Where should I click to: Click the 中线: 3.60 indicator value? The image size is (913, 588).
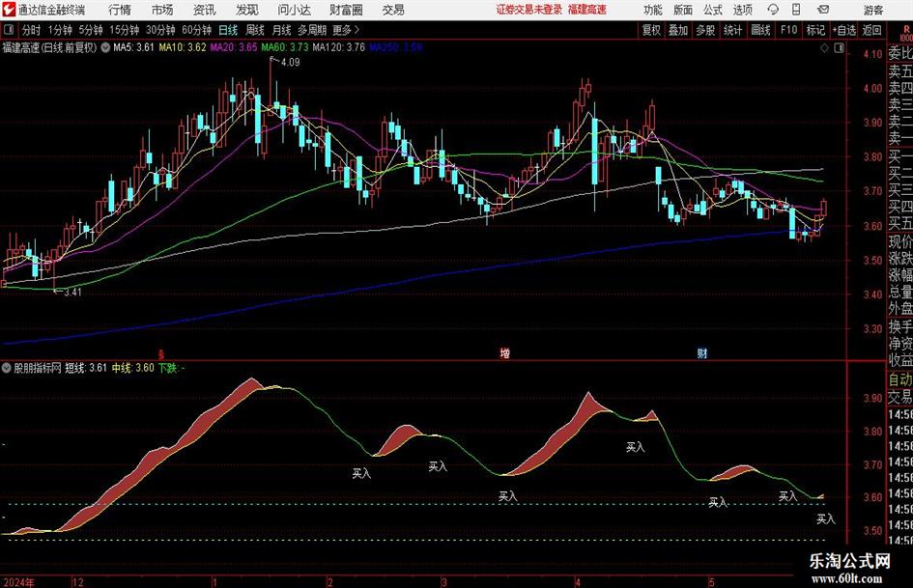[132, 368]
